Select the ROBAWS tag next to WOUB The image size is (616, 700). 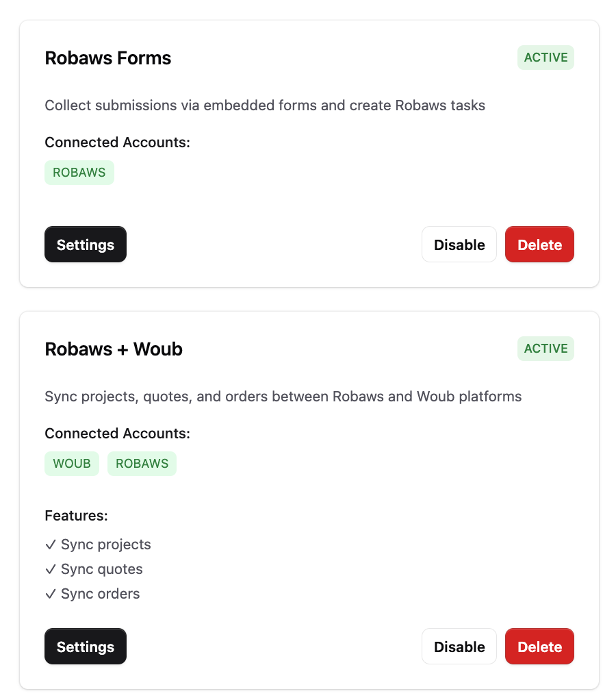[142, 464]
